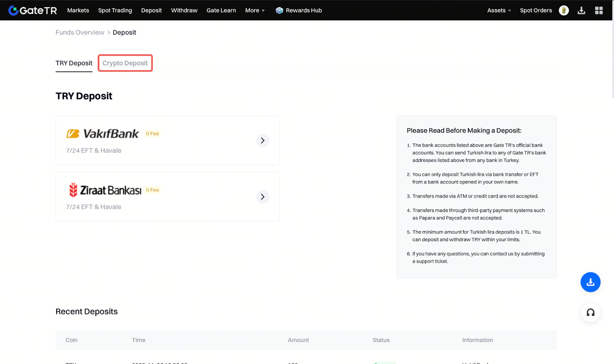The height and width of the screenshot is (364, 614).
Task: Open Spot Orders link
Action: pos(536,10)
